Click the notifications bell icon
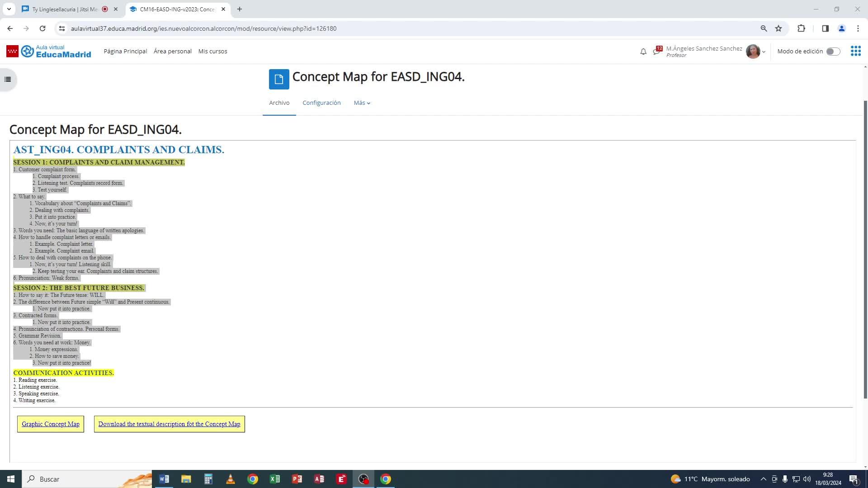The height and width of the screenshot is (488, 868). point(643,52)
